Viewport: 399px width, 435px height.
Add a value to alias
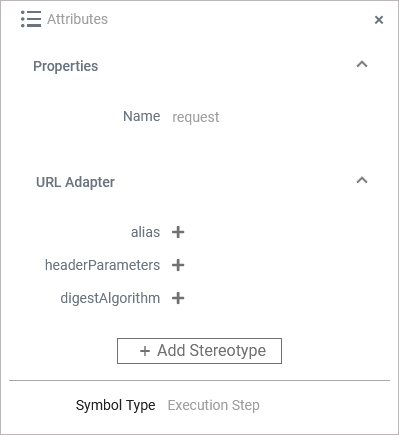pos(178,232)
